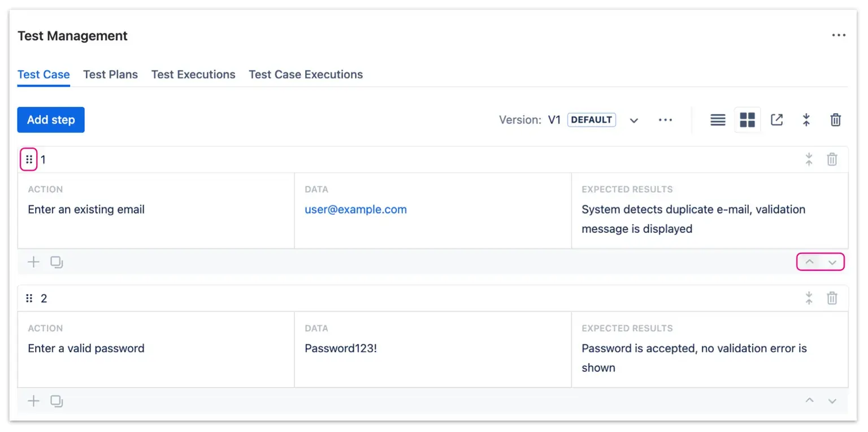868x432 pixels.
Task: Select the highlighted grid view toggle
Action: [747, 120]
